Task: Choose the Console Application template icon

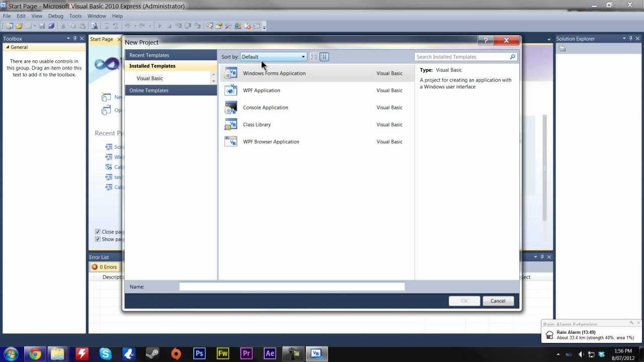Action: coord(231,108)
